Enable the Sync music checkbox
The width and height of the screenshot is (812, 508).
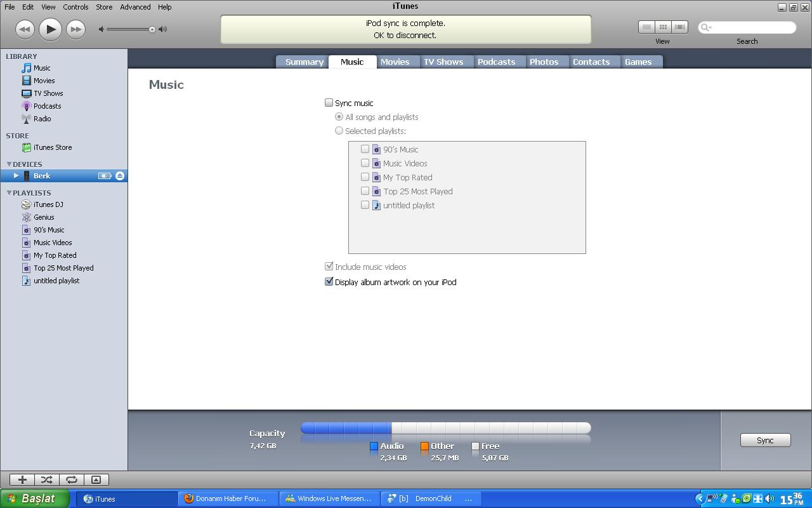[329, 102]
